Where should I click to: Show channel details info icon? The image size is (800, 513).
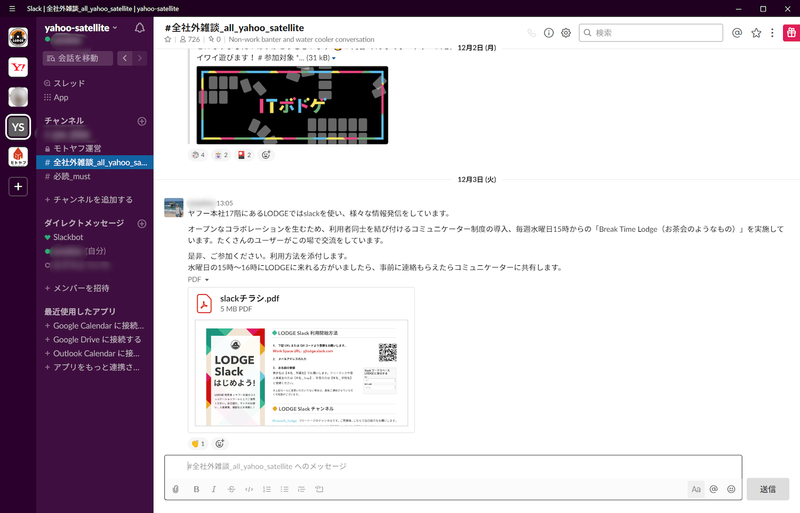click(548, 33)
